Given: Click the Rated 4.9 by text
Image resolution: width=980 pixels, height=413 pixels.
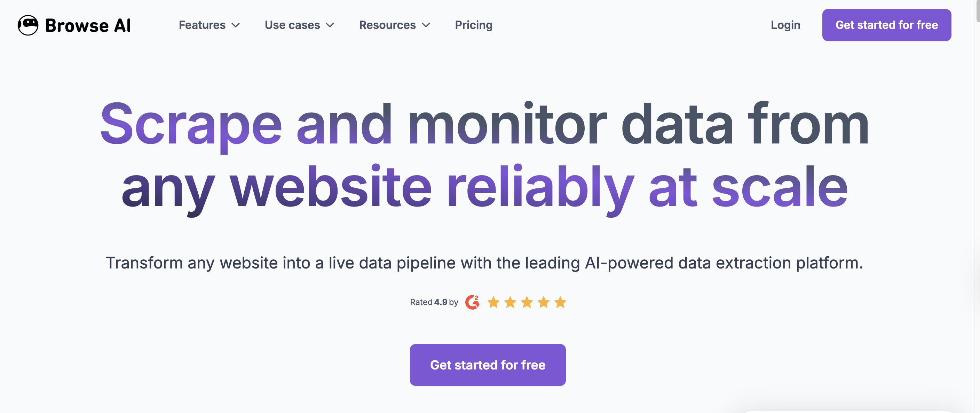Looking at the screenshot, I should coord(434,302).
